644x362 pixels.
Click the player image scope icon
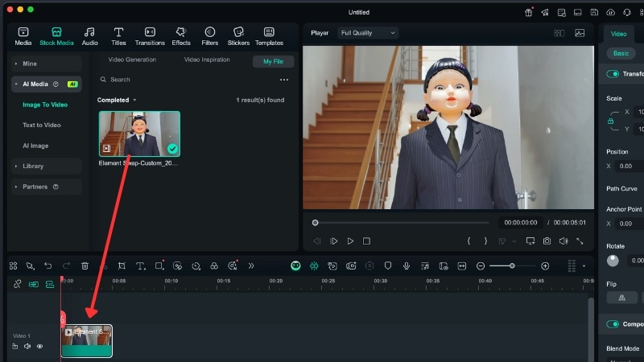tap(580, 33)
